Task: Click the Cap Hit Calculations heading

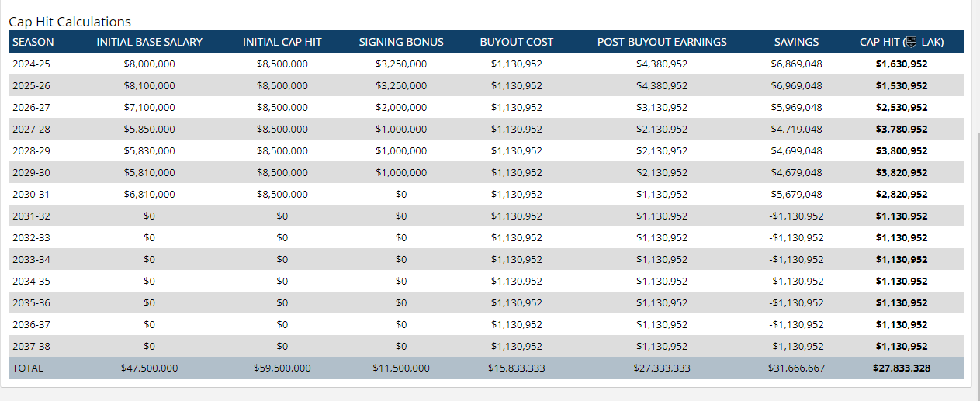Action: [70, 22]
